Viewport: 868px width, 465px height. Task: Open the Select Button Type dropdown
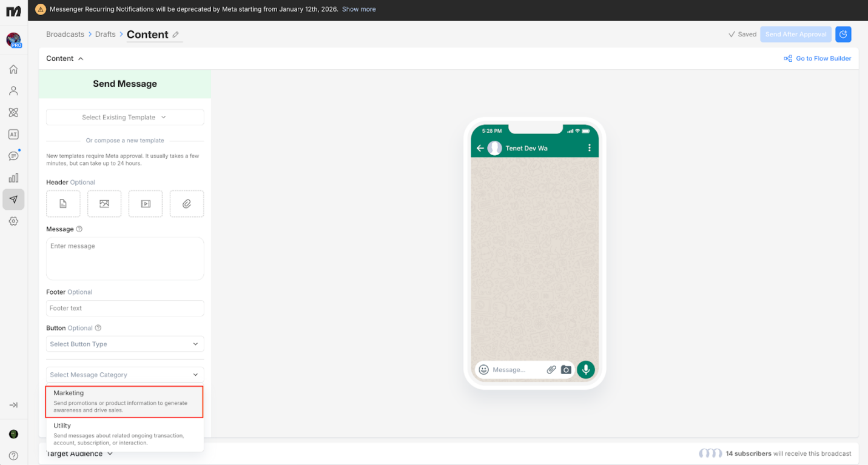(x=125, y=344)
